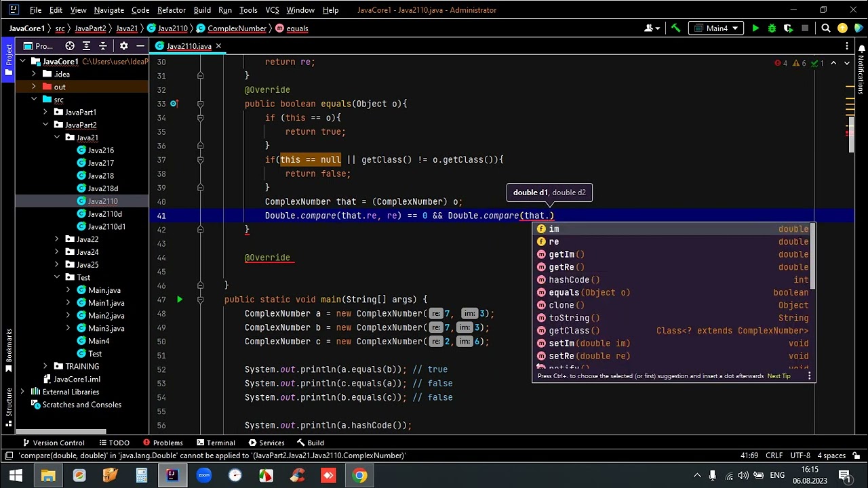
Task: Open the File menu
Action: click(x=35, y=10)
